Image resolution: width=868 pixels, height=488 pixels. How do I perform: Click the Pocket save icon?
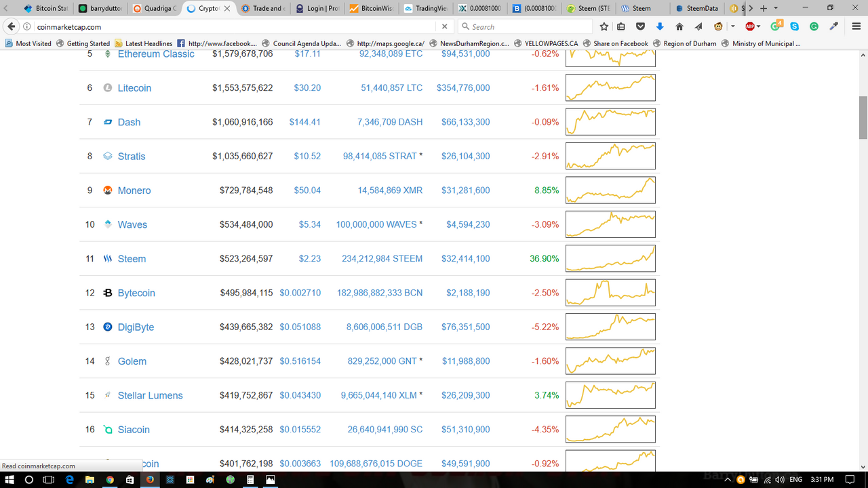coord(640,26)
